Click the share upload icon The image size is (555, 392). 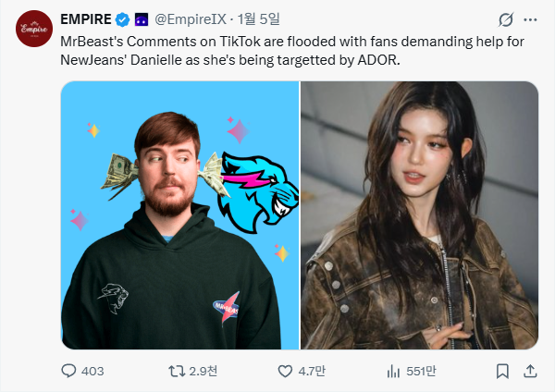pyautogui.click(x=530, y=371)
